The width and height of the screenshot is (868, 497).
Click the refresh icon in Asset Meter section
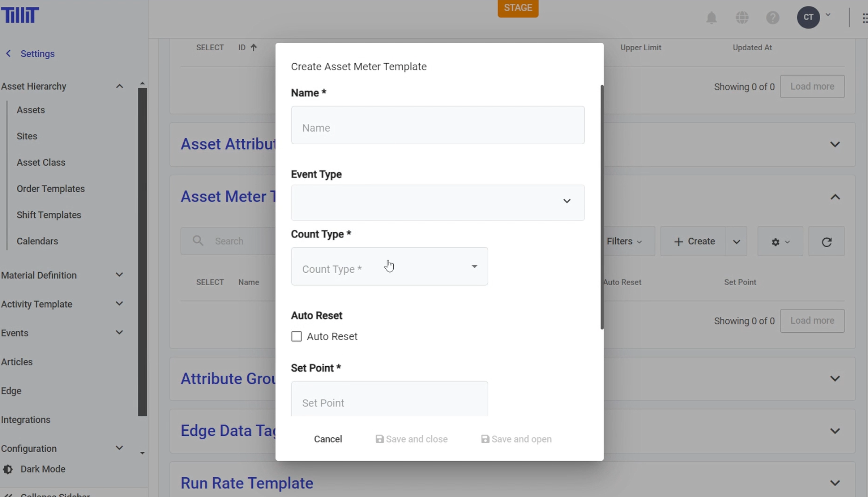tap(826, 242)
